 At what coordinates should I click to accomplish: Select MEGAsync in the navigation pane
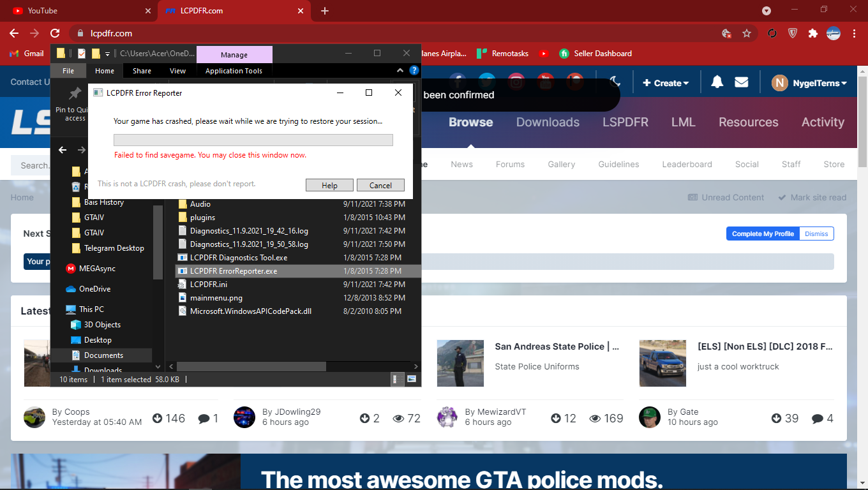click(x=97, y=269)
